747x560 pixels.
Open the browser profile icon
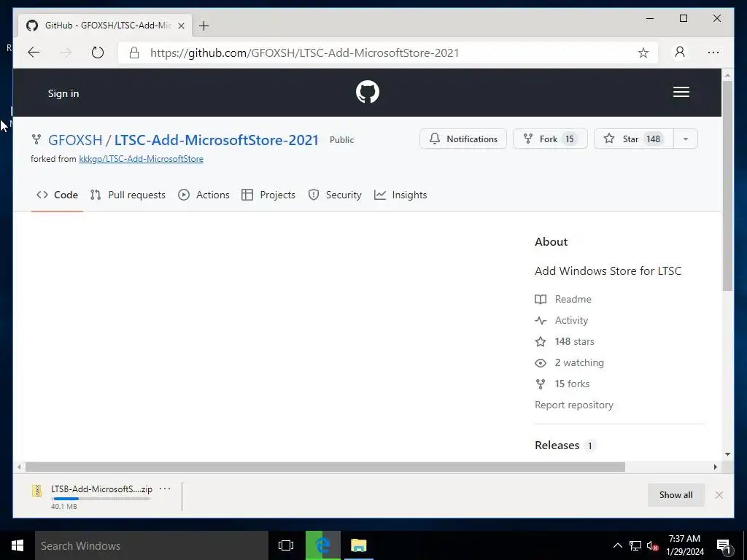(x=680, y=52)
